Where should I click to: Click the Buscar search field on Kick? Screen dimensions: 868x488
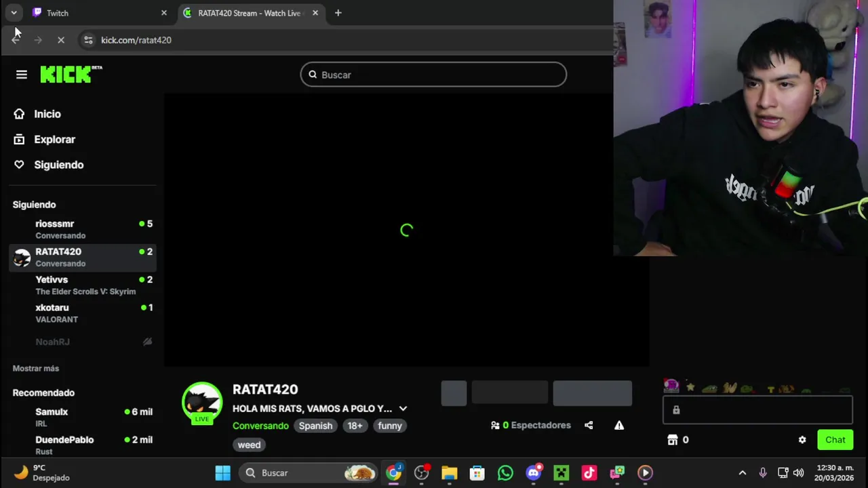433,75
